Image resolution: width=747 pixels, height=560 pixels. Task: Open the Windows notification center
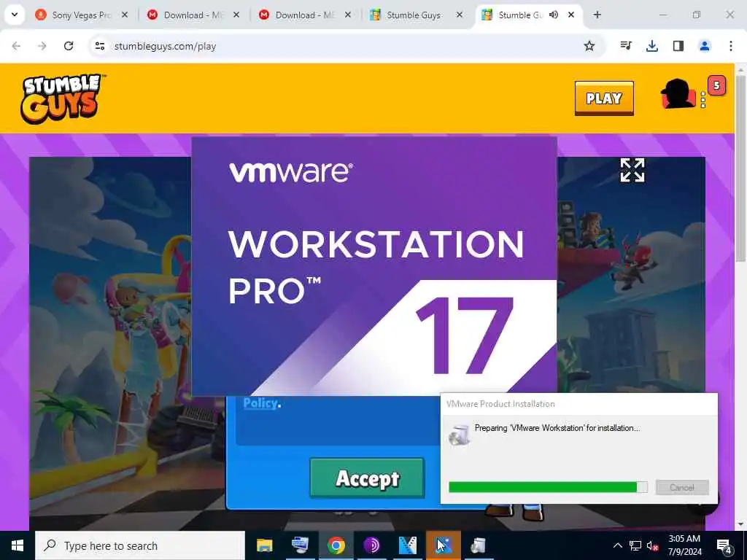coord(724,546)
